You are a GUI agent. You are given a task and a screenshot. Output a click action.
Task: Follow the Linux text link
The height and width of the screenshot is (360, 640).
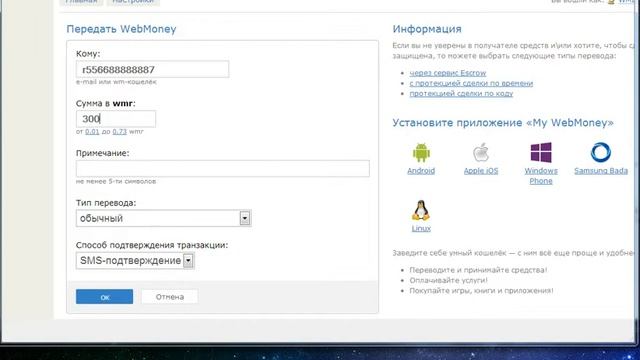tap(421, 229)
